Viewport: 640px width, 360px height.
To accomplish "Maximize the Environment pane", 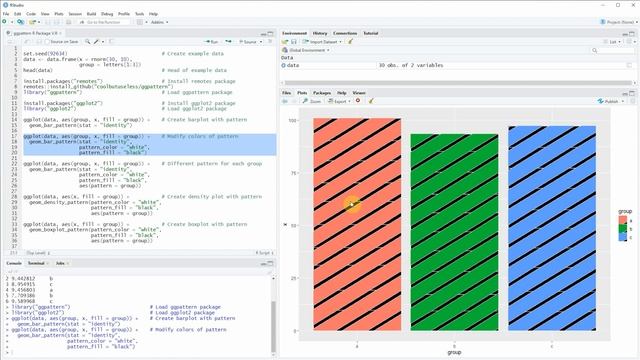I will click(x=632, y=33).
